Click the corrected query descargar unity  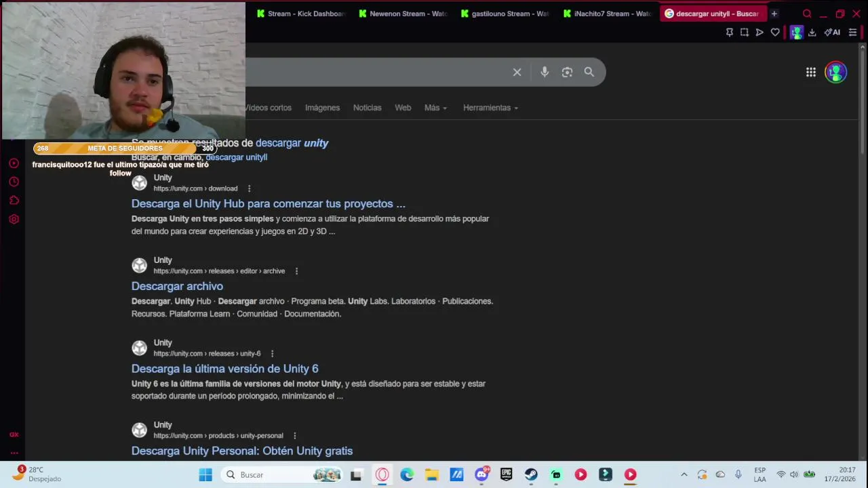click(292, 143)
